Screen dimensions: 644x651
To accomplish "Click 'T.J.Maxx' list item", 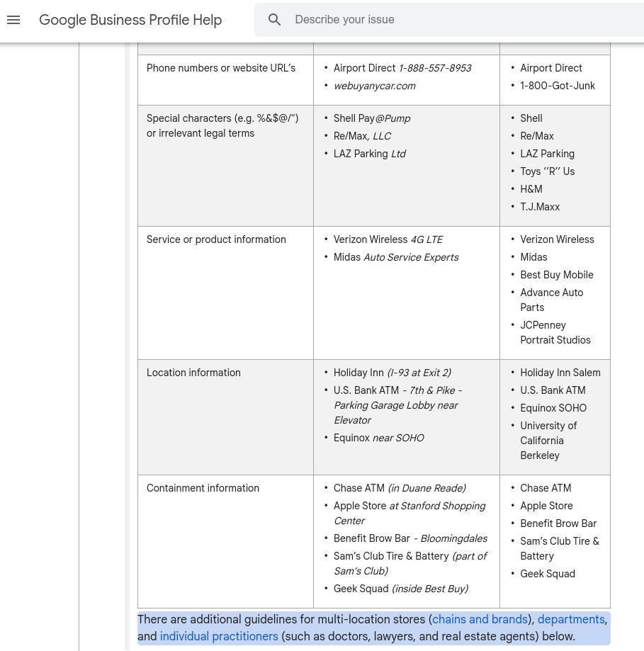I will 540,207.
